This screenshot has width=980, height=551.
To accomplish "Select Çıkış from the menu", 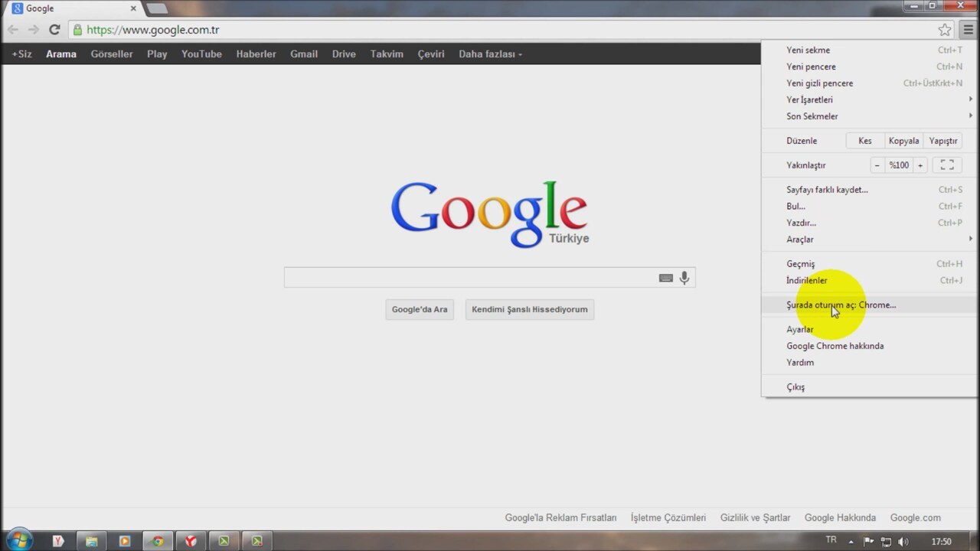I will (869, 387).
